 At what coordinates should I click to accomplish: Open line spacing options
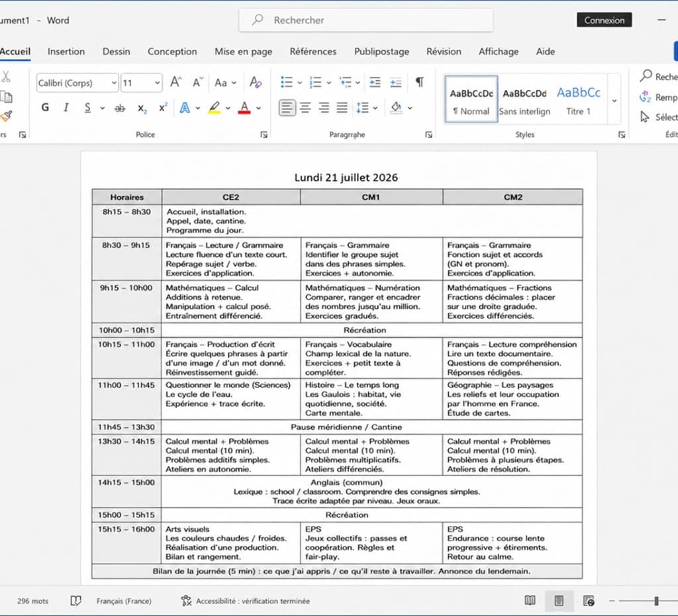[362, 108]
